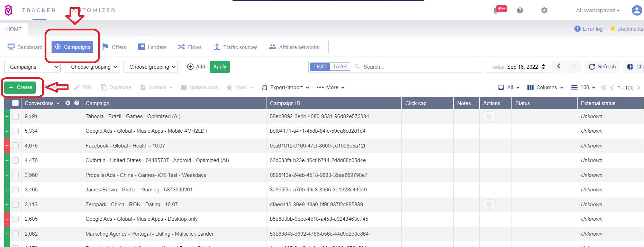Sort by Conversions column header
The image size is (644, 247).
39,103
